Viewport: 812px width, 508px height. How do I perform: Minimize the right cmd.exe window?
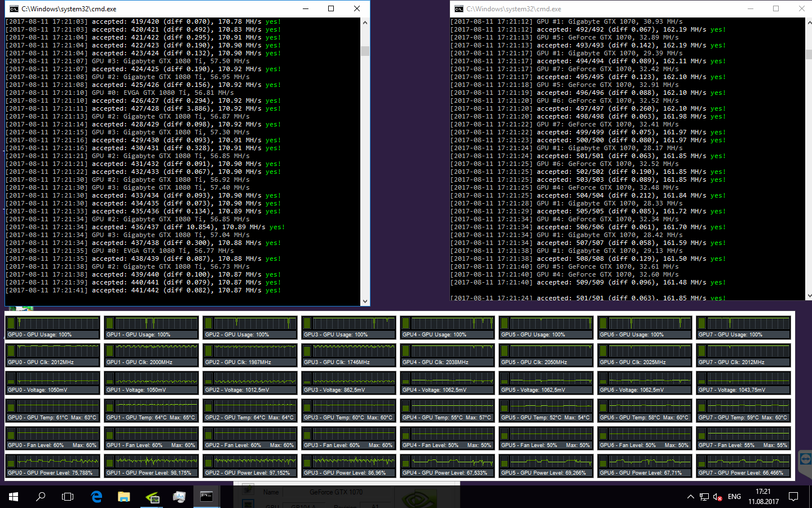click(x=750, y=8)
